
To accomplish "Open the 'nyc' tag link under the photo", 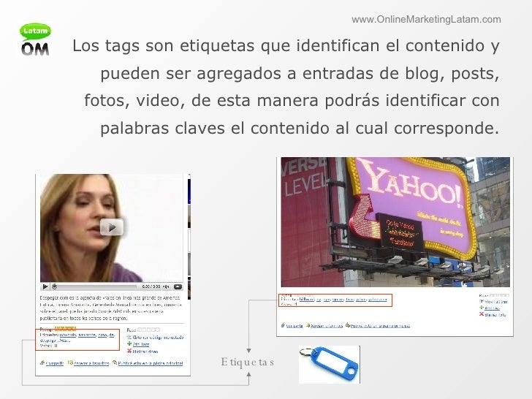I will pos(327,300).
